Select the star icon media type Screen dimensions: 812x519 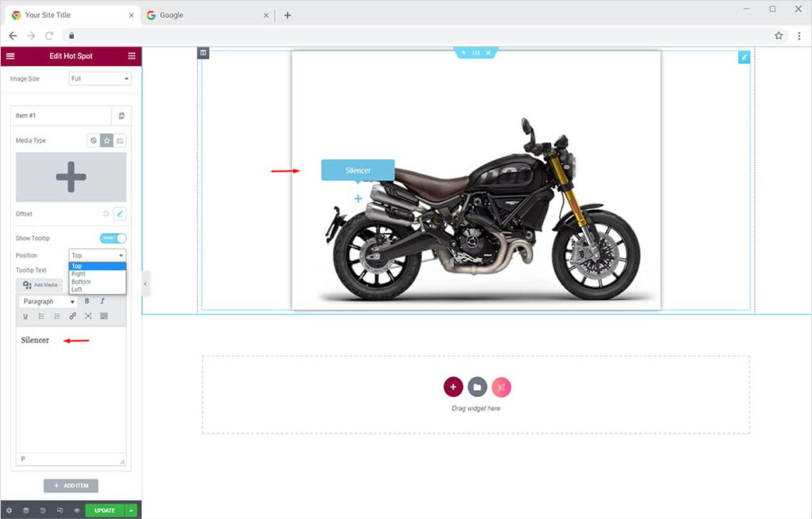pos(106,140)
